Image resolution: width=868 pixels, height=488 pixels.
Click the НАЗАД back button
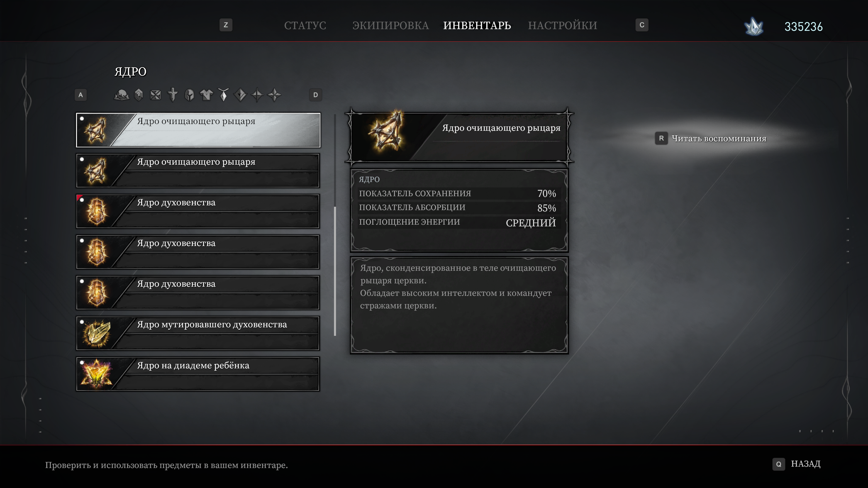[796, 464]
